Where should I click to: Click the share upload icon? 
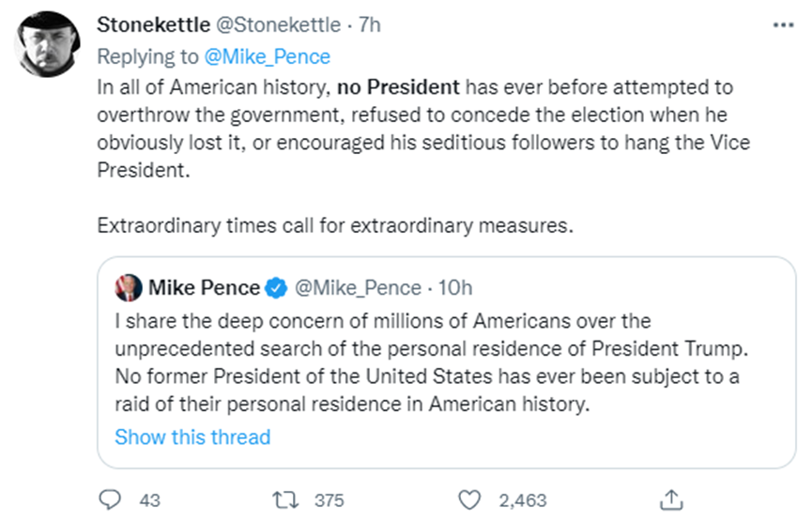[x=671, y=499]
